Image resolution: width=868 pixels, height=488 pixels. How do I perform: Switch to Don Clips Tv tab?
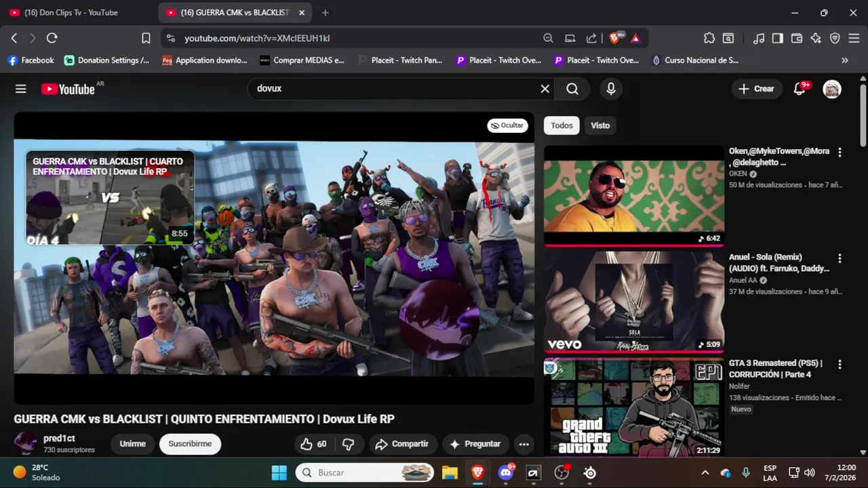[71, 12]
